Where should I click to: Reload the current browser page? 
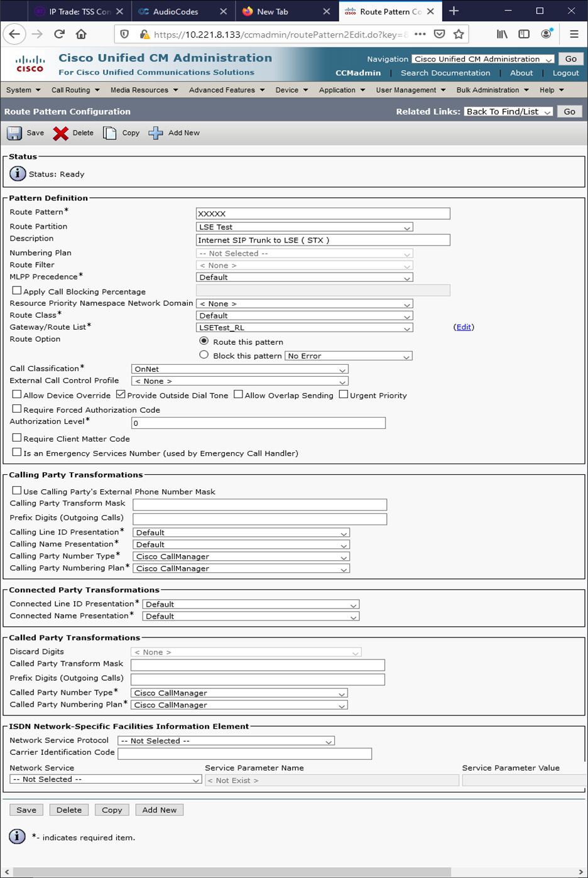pyautogui.click(x=60, y=35)
